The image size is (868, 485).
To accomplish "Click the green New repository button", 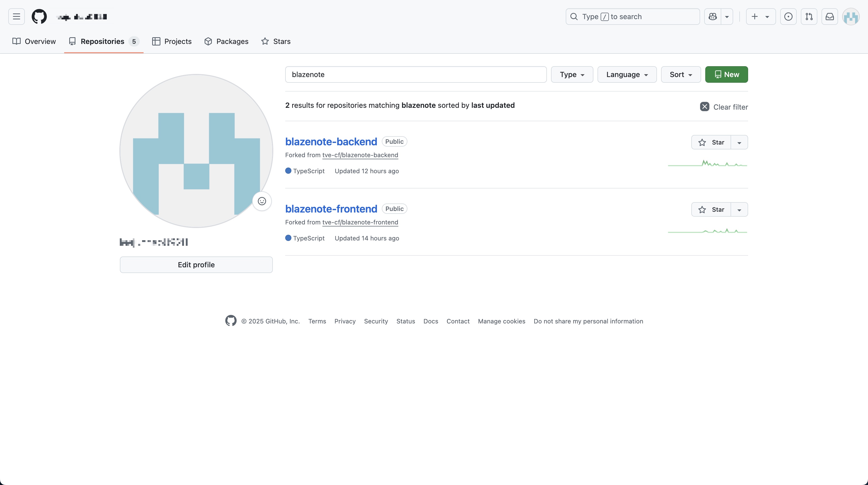I will click(x=726, y=74).
